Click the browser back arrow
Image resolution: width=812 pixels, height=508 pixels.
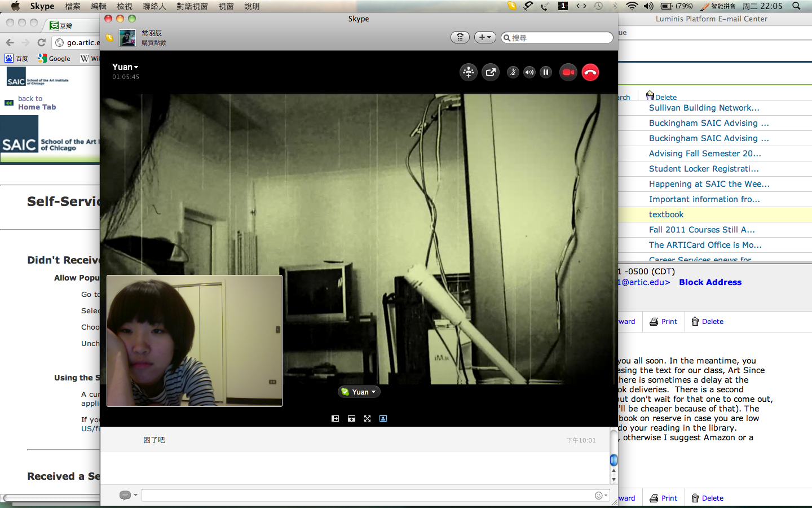(x=10, y=42)
